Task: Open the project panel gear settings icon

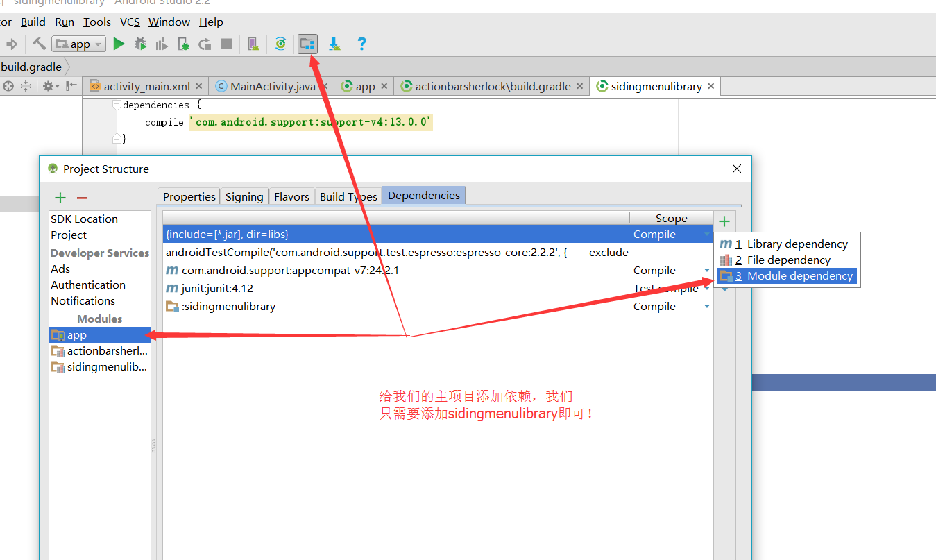Action: 49,86
